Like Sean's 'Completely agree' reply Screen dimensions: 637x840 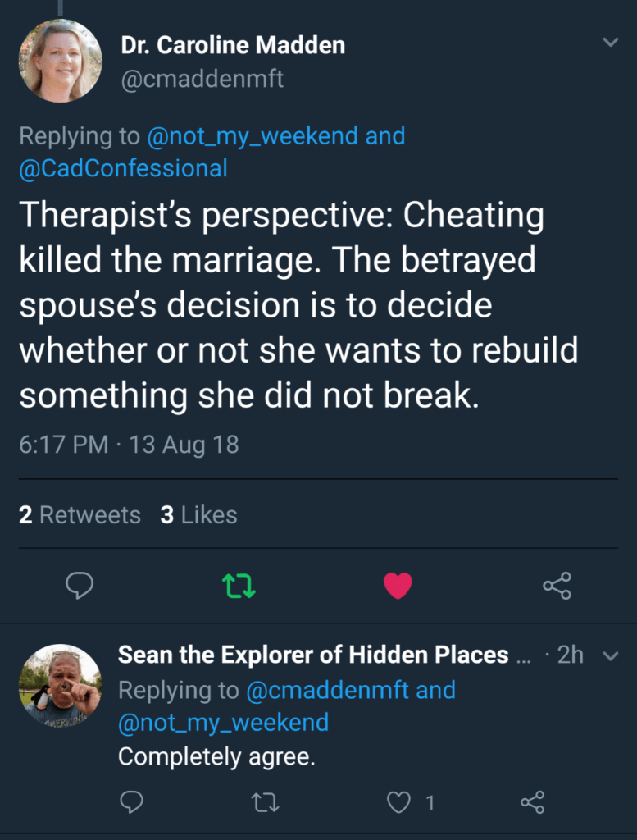(x=399, y=802)
